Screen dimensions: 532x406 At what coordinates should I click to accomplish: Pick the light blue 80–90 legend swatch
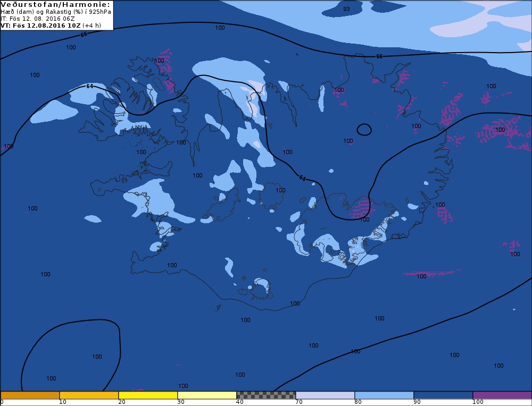coord(384,395)
